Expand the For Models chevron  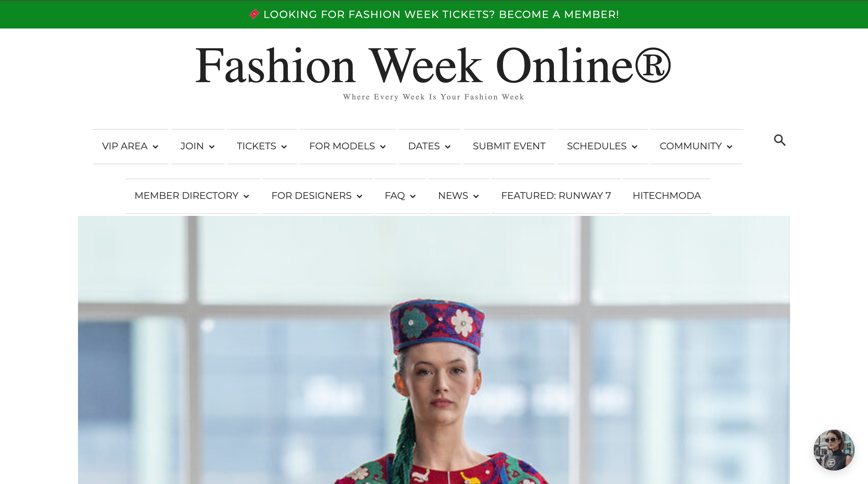[x=383, y=147]
